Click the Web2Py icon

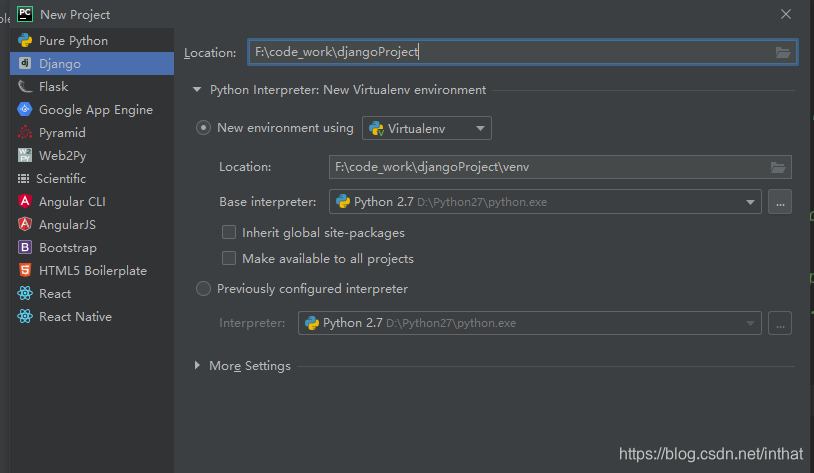coord(25,155)
